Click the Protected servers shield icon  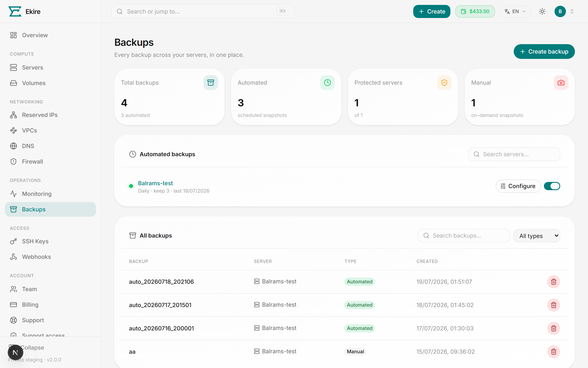click(444, 83)
